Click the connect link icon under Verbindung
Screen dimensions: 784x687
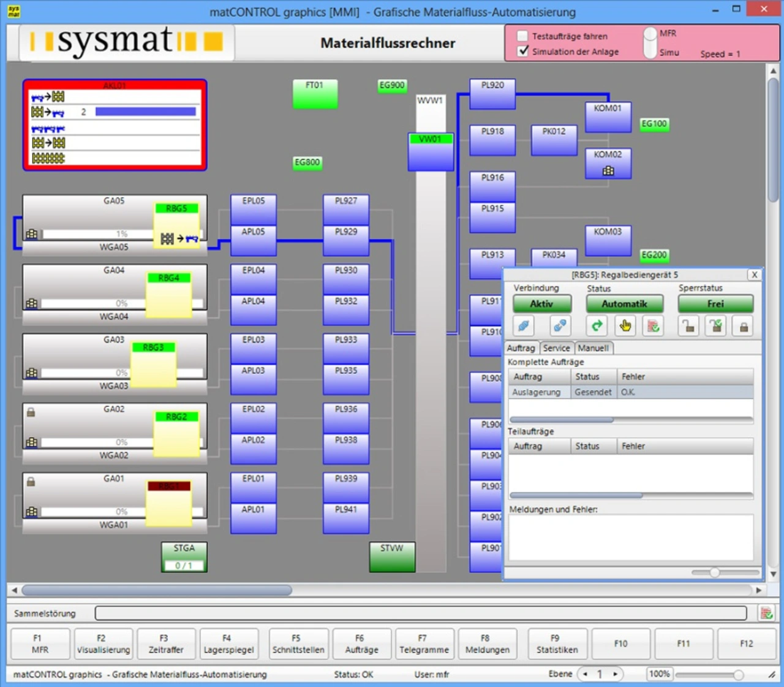point(523,326)
